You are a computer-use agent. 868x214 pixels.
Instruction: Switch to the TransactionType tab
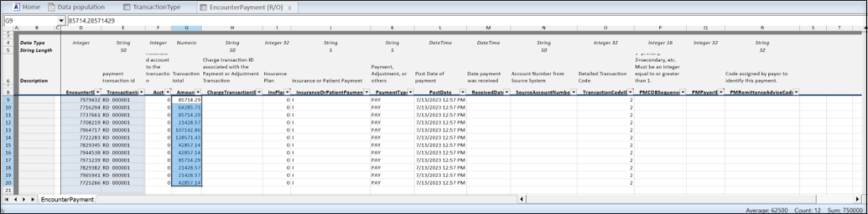tap(152, 7)
